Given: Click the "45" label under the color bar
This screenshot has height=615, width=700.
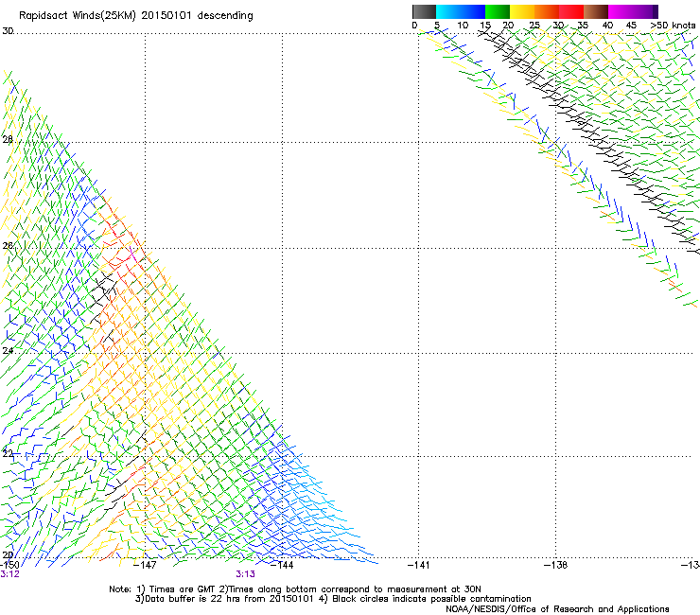Looking at the screenshot, I should [x=631, y=26].
